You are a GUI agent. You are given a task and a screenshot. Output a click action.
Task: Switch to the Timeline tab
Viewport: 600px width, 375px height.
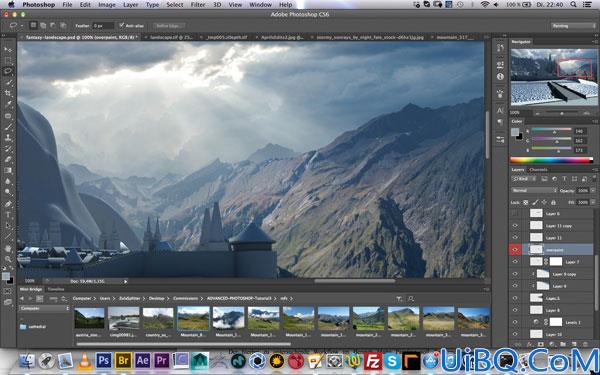point(55,289)
